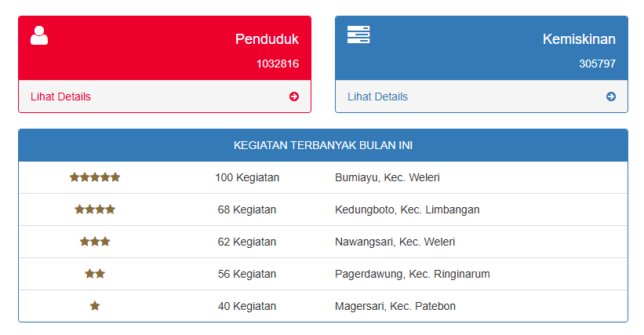
Task: Select the Penduduk card title
Action: coord(267,39)
